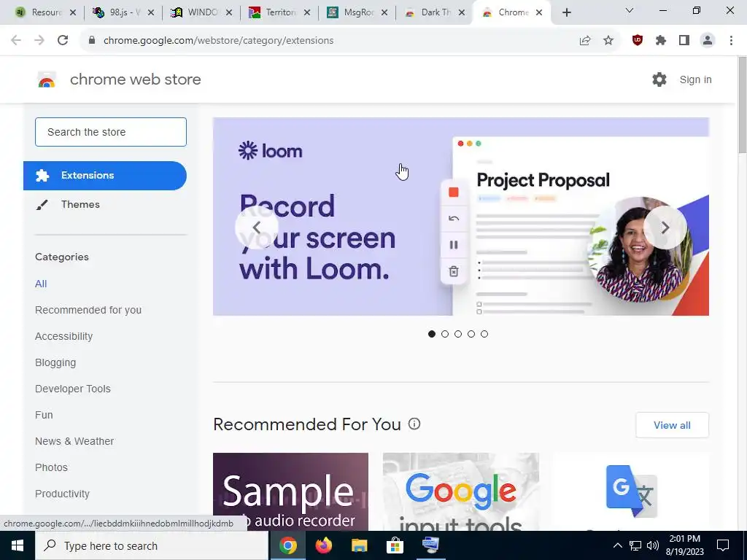Screen dimensions: 747x560
Task: Click Sign in link
Action: [x=695, y=79]
